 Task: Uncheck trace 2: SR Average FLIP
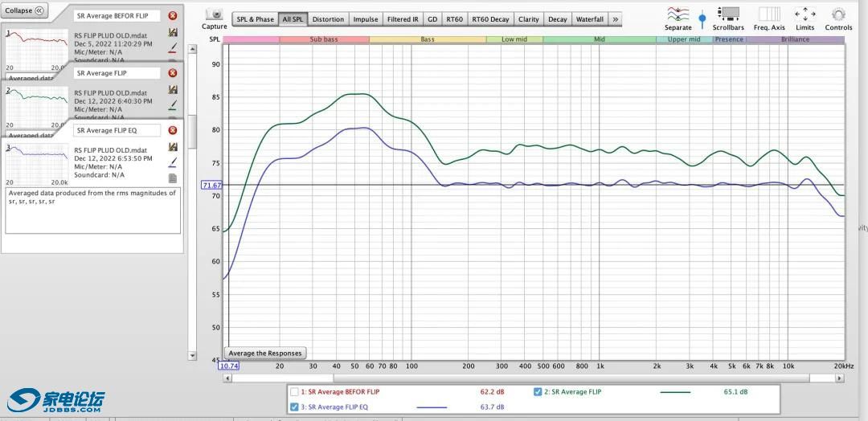click(x=538, y=392)
